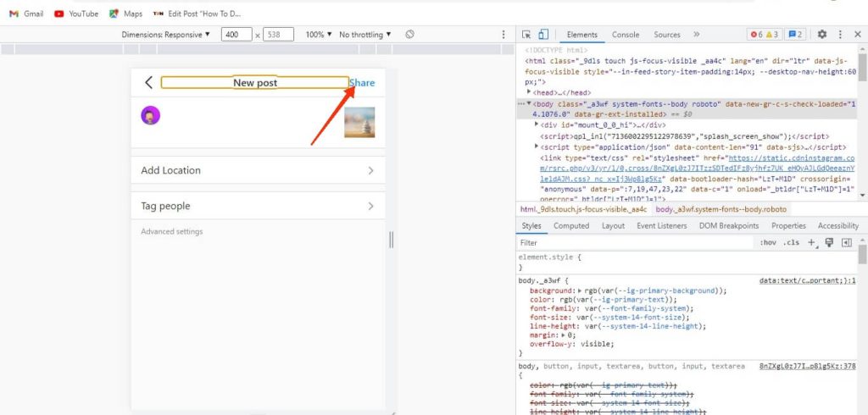Click the Styles pane scrollbar

862,253
